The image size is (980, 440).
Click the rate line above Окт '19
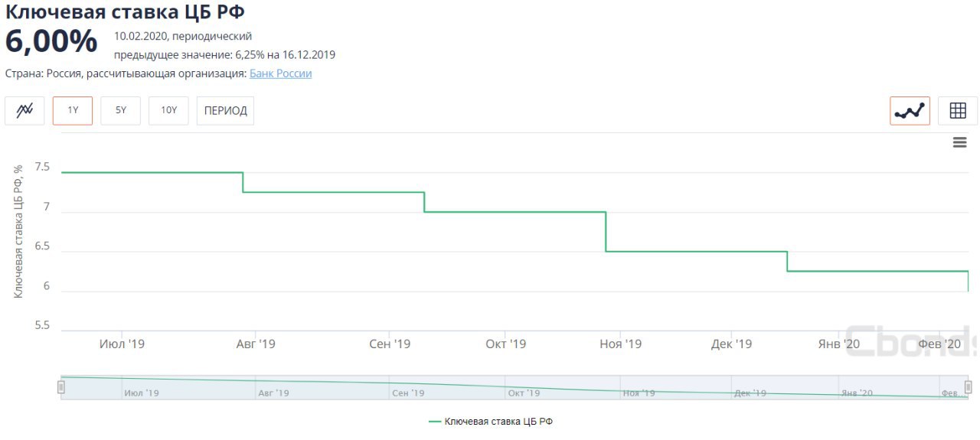pos(505,212)
